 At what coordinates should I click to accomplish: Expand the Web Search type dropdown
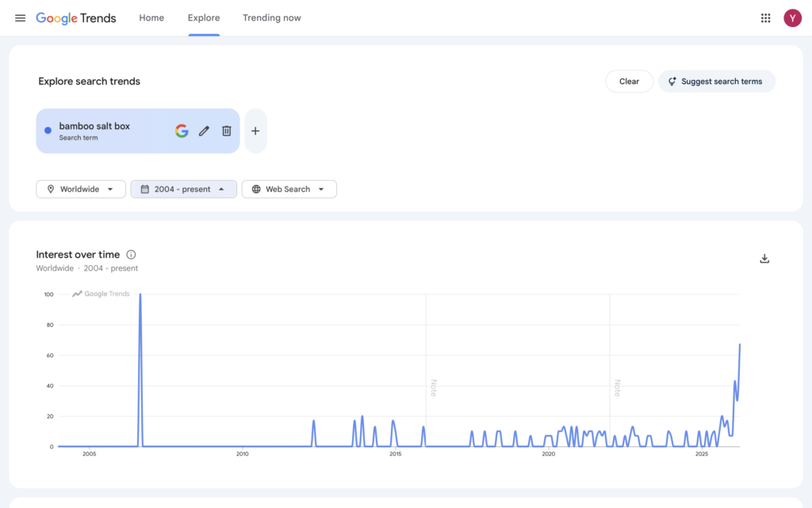click(289, 189)
